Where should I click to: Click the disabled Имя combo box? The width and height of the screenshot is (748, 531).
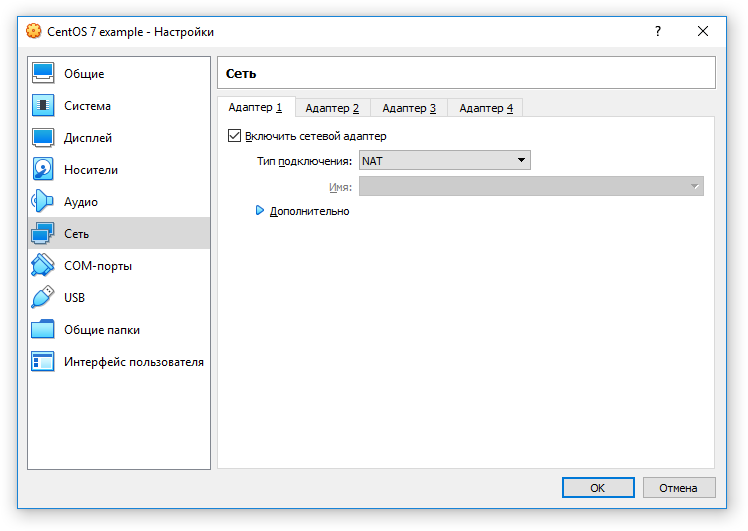531,187
